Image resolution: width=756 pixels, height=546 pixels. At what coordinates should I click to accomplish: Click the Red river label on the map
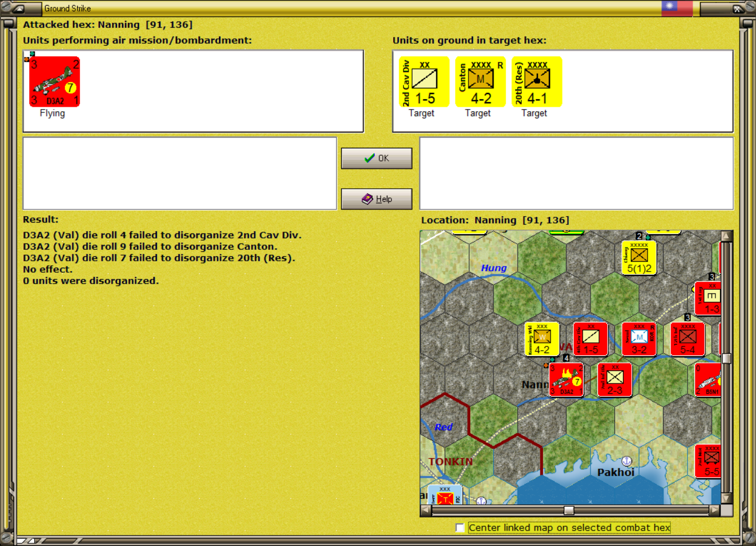[443, 427]
